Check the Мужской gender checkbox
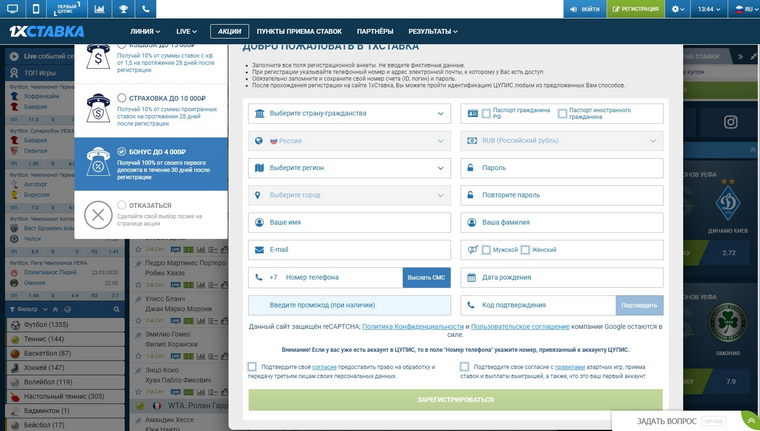The height and width of the screenshot is (431, 760). click(486, 250)
